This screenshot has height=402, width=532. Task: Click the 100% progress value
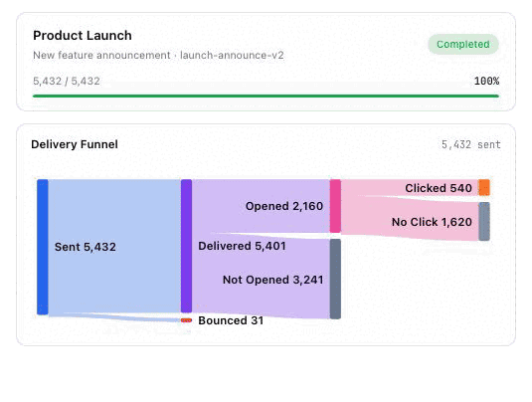[486, 82]
